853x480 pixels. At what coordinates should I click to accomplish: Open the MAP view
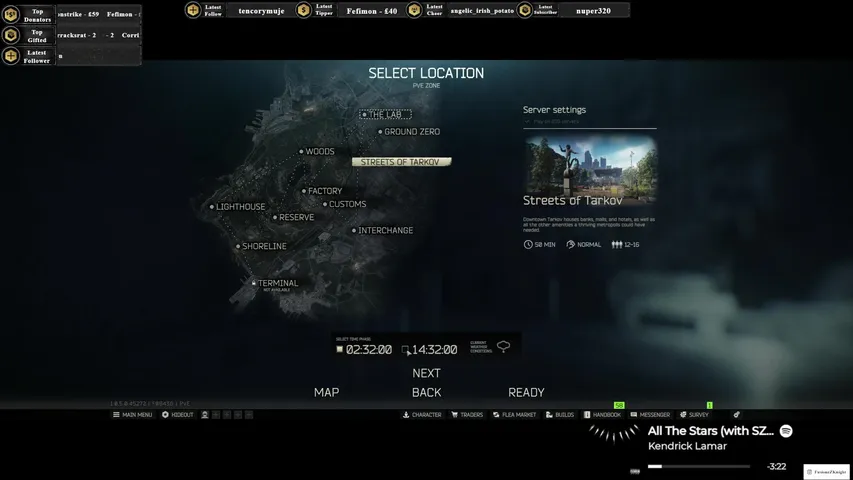pyautogui.click(x=326, y=392)
